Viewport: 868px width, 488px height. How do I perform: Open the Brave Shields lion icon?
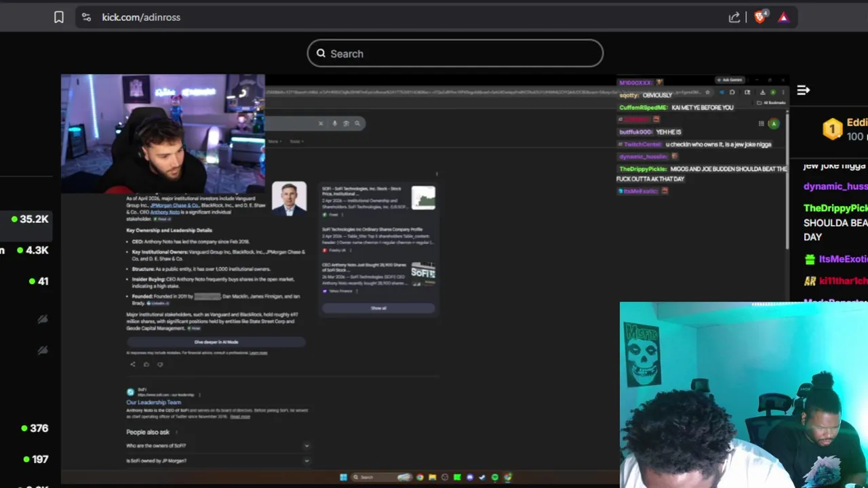point(760,17)
